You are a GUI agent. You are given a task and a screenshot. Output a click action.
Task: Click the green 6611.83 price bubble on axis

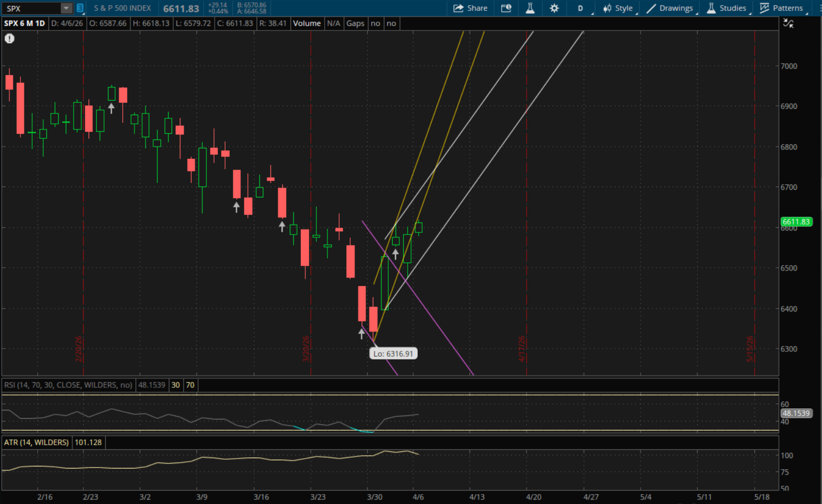point(795,222)
